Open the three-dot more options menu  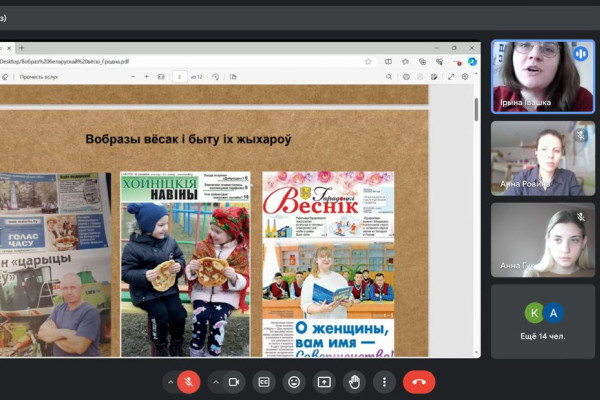(384, 382)
